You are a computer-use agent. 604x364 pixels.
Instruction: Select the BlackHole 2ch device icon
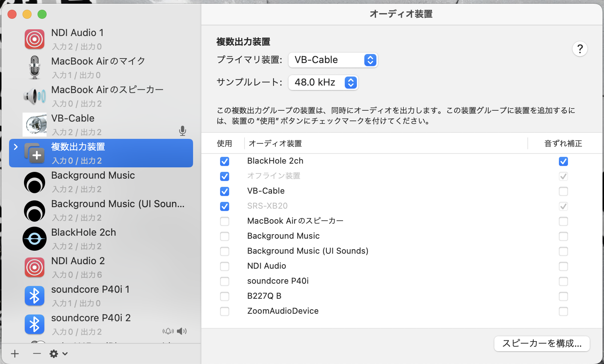(34, 239)
